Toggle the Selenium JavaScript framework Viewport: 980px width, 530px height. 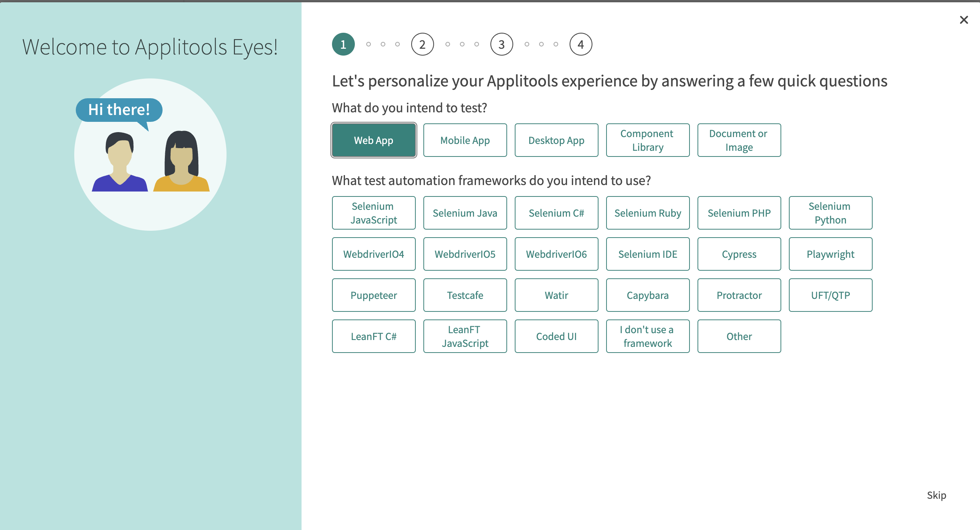point(373,213)
